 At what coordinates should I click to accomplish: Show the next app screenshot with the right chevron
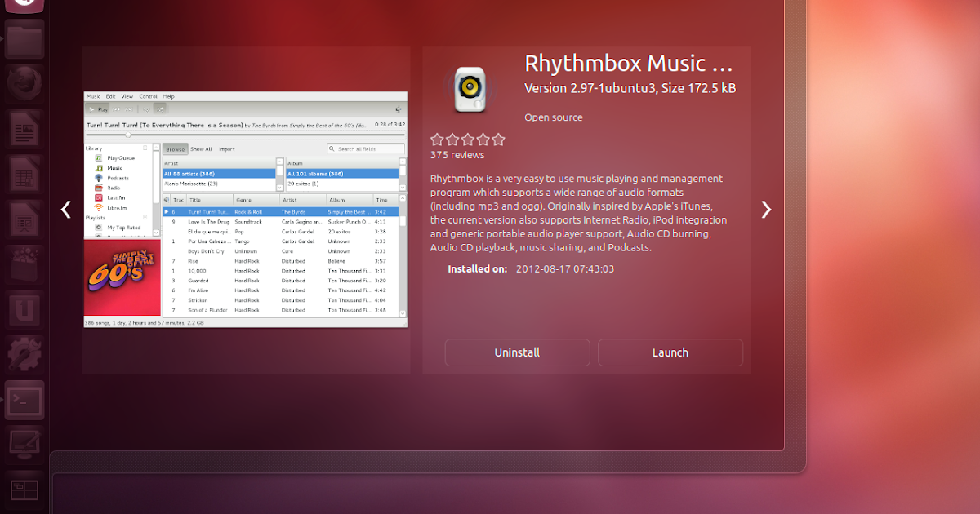click(766, 209)
